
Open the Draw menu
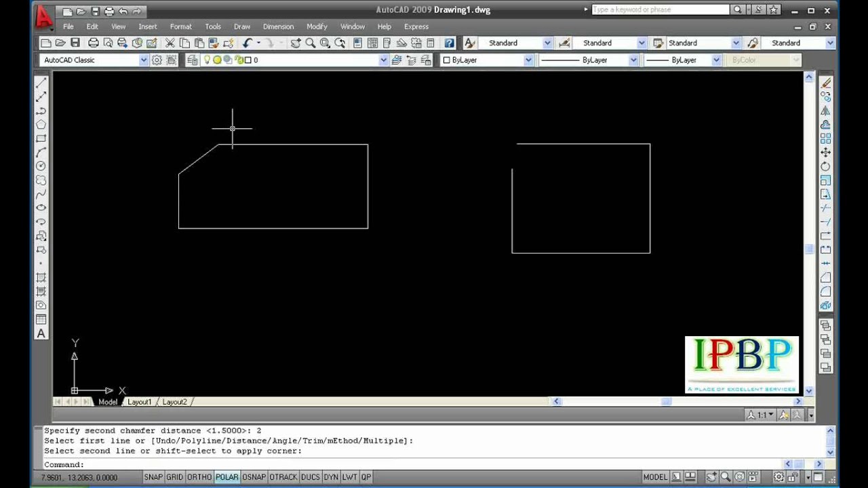click(242, 26)
